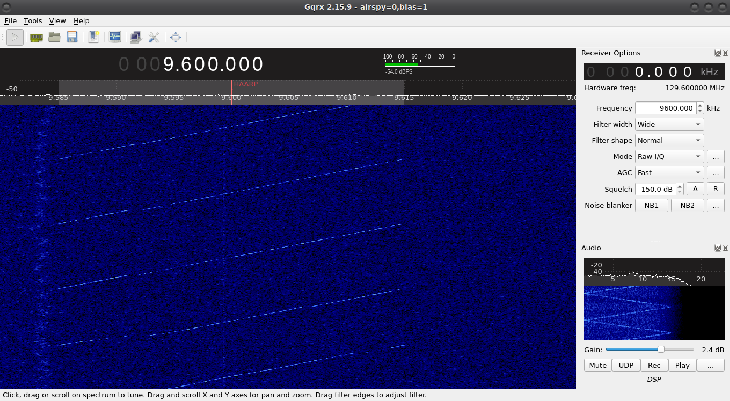Open the I/O device configuration icon

pos(37,37)
